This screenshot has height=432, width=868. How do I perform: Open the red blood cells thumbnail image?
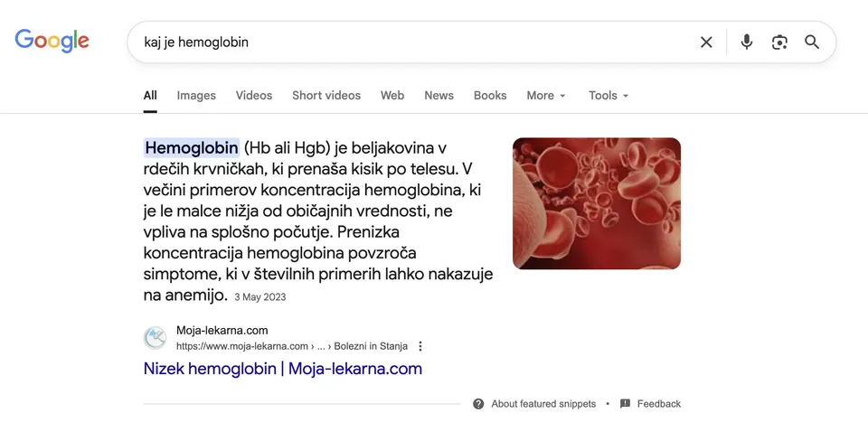(597, 203)
